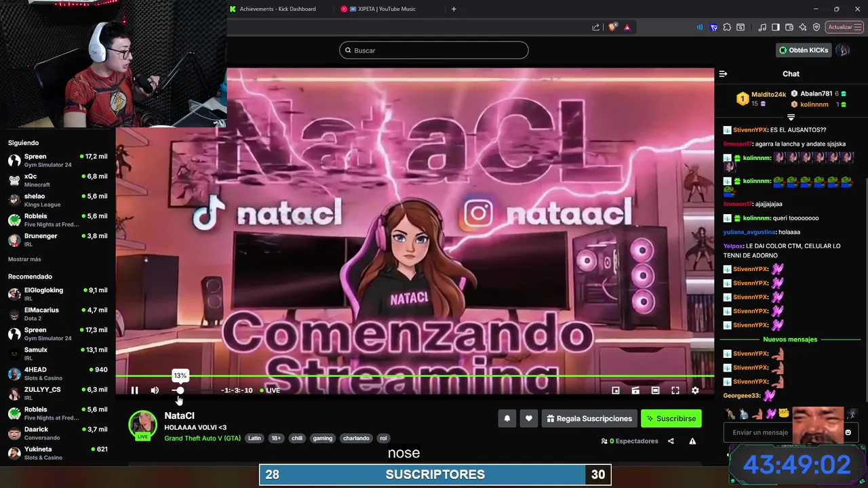Image resolution: width=868 pixels, height=488 pixels.
Task: Open Brave Rewards triangle icon
Action: pyautogui.click(x=627, y=27)
